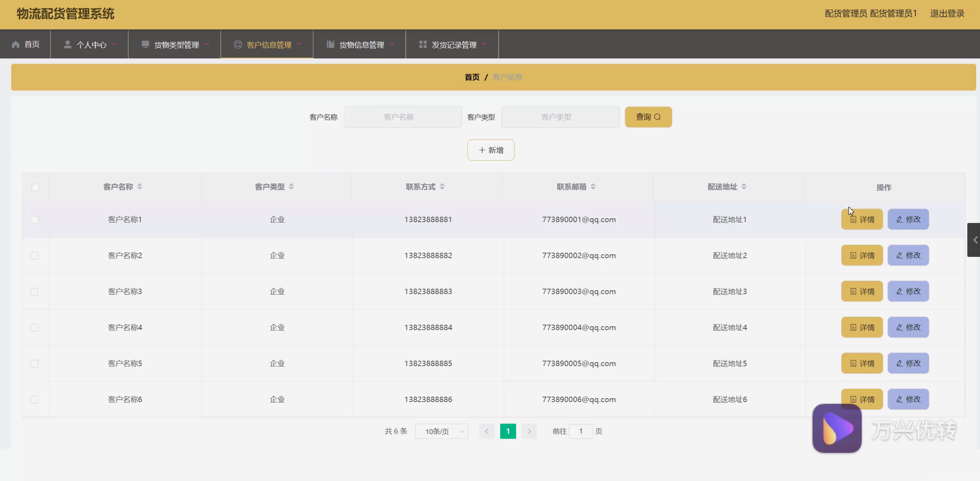Click the sort arrows on the 客户名称 column
The width and height of the screenshot is (980, 481).
click(x=140, y=187)
